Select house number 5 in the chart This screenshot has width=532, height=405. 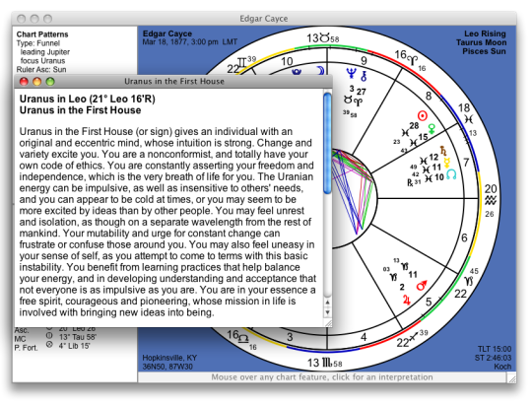click(429, 302)
